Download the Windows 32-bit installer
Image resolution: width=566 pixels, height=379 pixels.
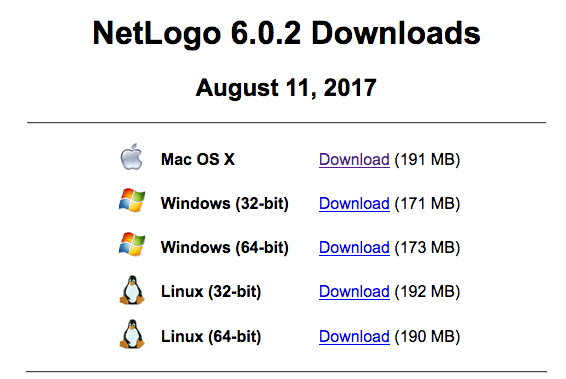[354, 204]
